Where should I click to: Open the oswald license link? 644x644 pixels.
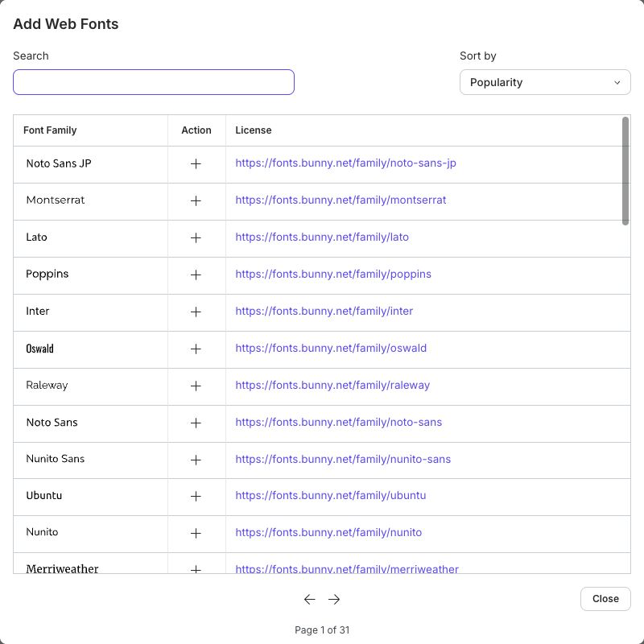(331, 348)
